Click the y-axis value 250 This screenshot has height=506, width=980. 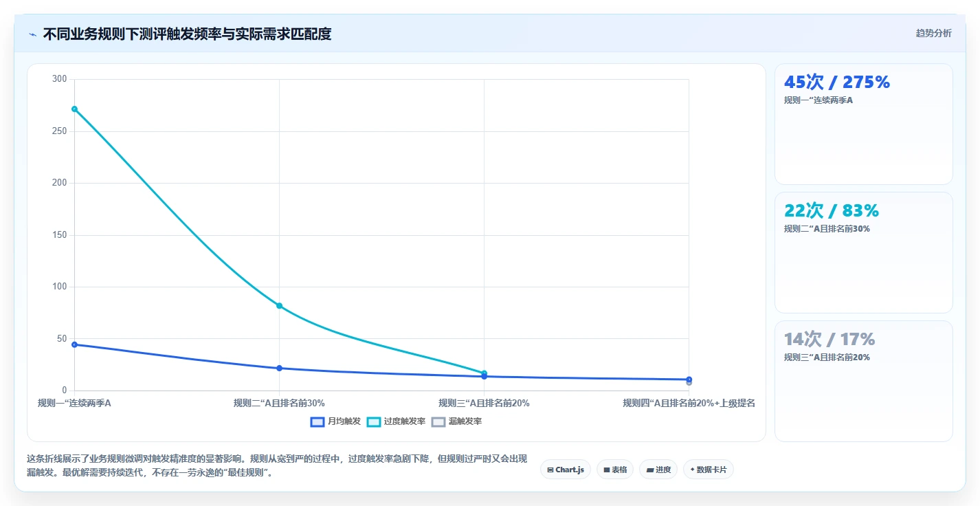tap(60, 131)
